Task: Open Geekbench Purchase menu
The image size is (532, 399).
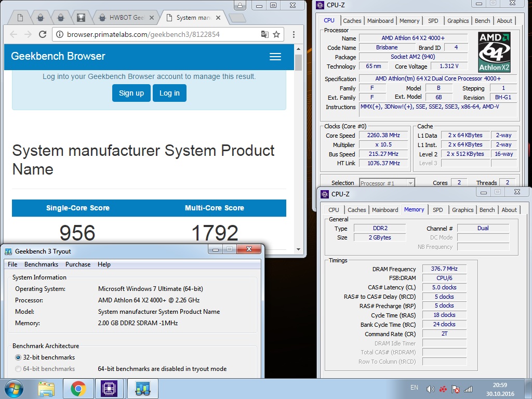Action: pos(78,264)
